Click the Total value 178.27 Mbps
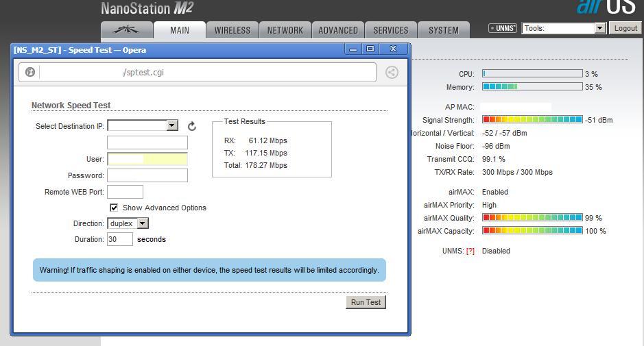The height and width of the screenshot is (346, 644). coord(266,165)
